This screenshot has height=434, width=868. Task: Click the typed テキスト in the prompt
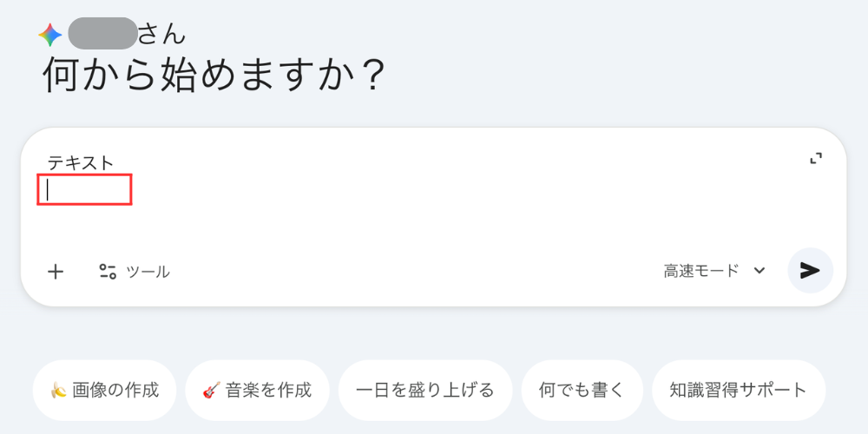click(81, 162)
